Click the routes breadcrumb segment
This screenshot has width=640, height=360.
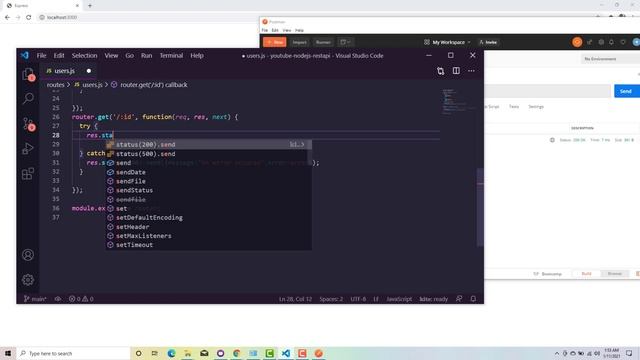pos(56,85)
